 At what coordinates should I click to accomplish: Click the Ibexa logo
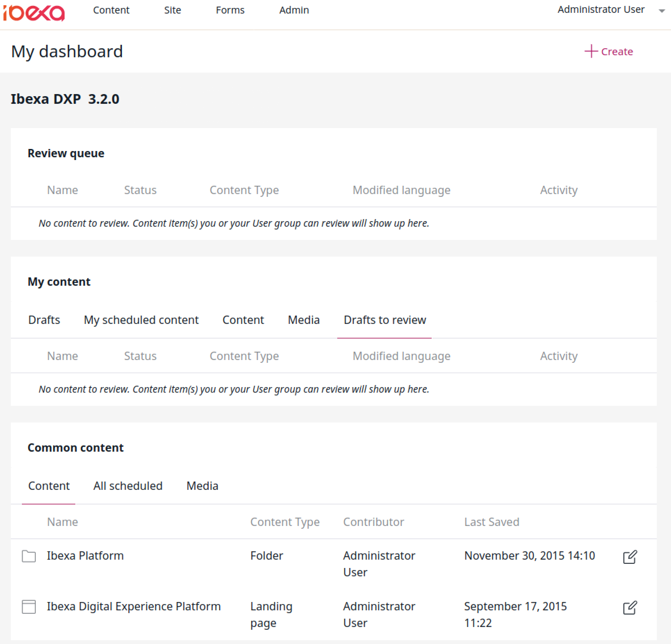(34, 13)
